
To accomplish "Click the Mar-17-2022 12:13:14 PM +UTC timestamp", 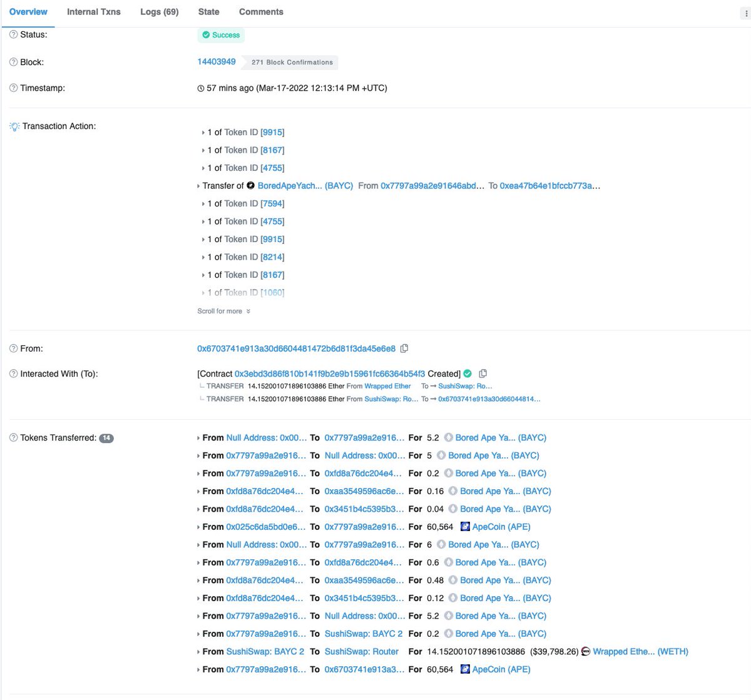I will click(x=322, y=88).
